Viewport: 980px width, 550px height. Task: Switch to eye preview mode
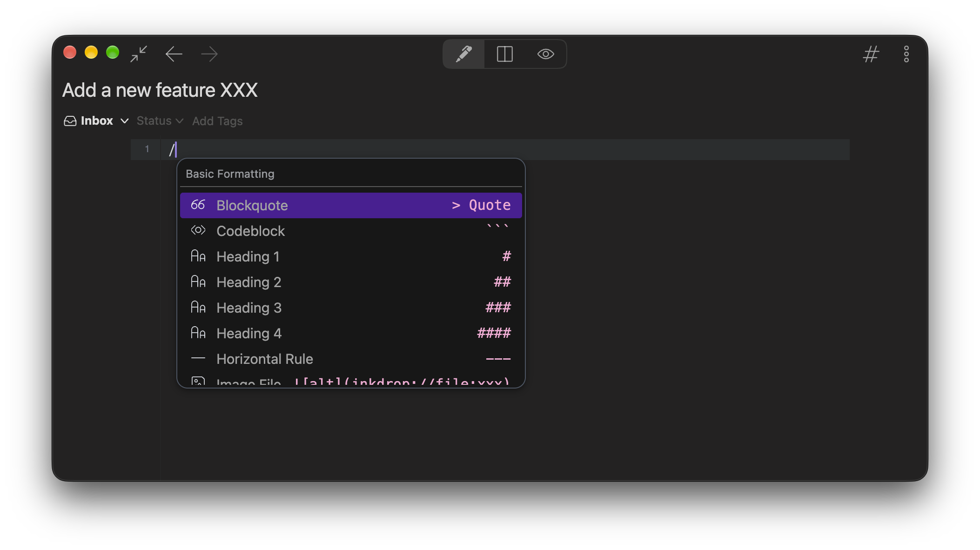click(x=545, y=54)
